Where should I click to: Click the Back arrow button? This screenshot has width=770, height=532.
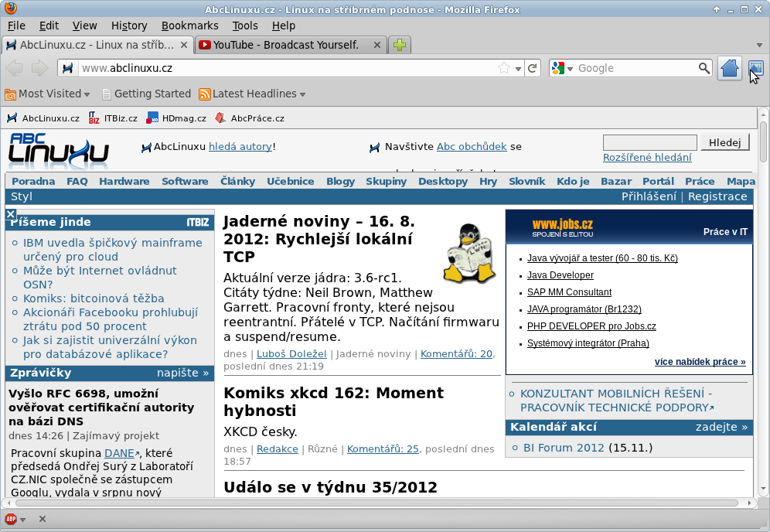coord(14,68)
